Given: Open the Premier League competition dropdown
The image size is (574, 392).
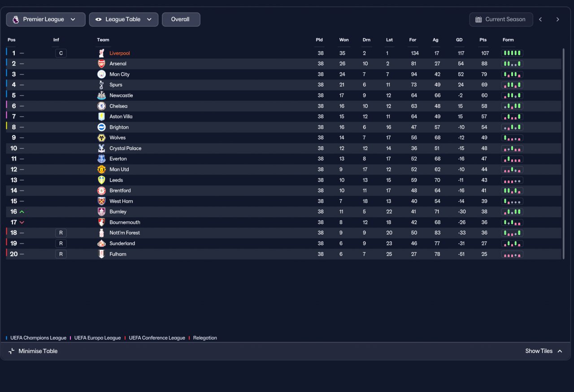Looking at the screenshot, I should click(x=46, y=19).
